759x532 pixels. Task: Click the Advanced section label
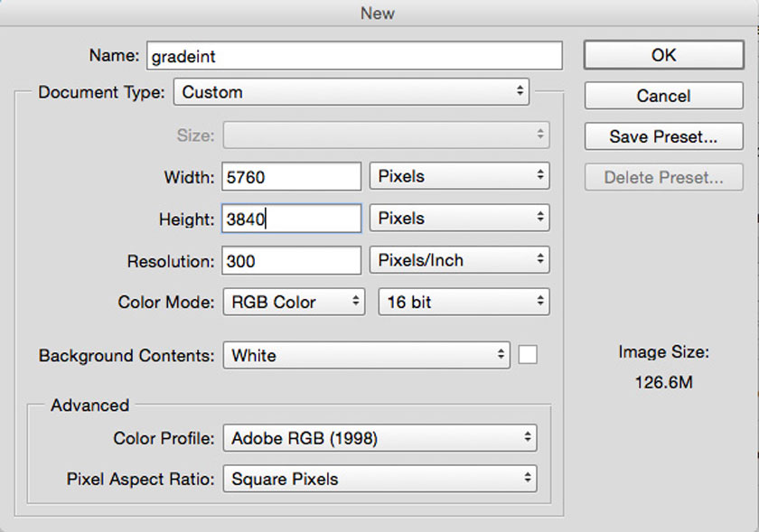coord(89,406)
